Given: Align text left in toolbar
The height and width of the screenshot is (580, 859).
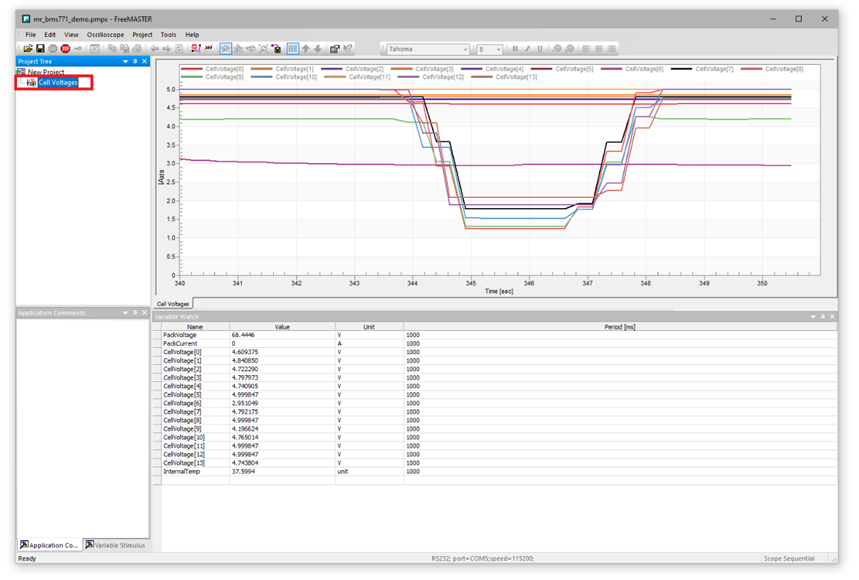Looking at the screenshot, I should pos(586,49).
